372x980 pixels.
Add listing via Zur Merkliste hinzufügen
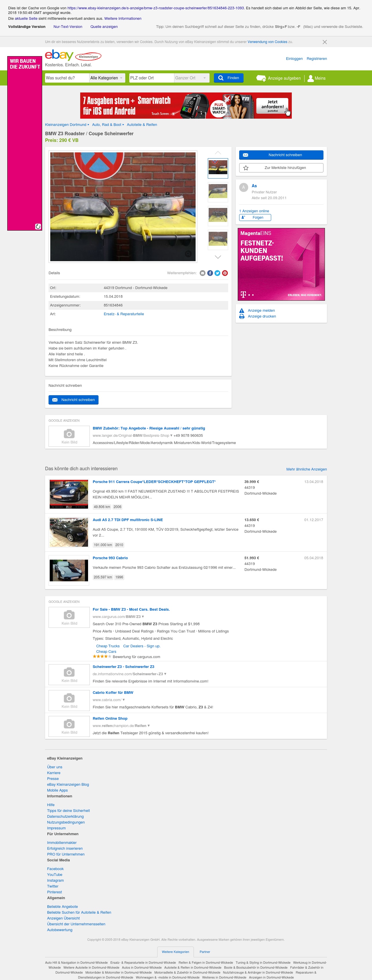pyautogui.click(x=281, y=168)
